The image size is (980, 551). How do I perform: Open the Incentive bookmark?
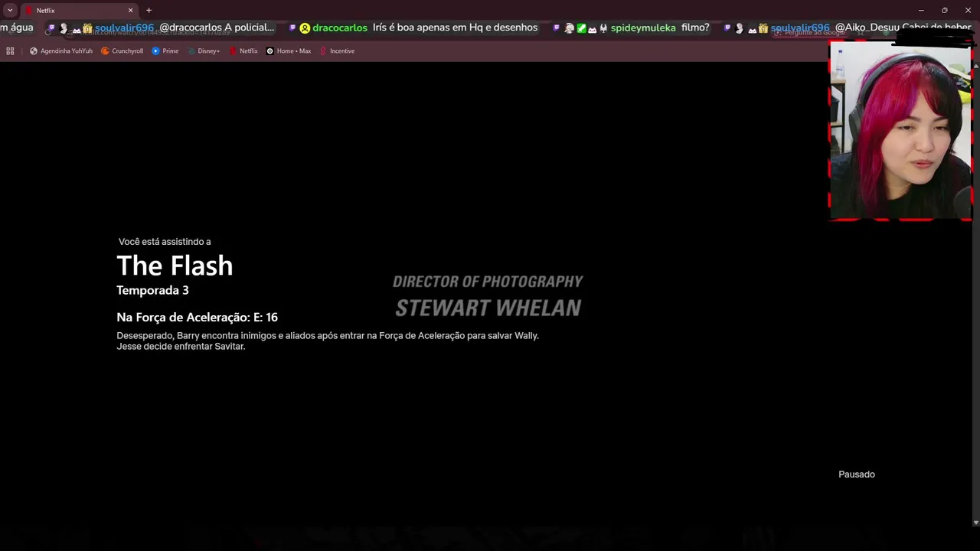pyautogui.click(x=337, y=51)
